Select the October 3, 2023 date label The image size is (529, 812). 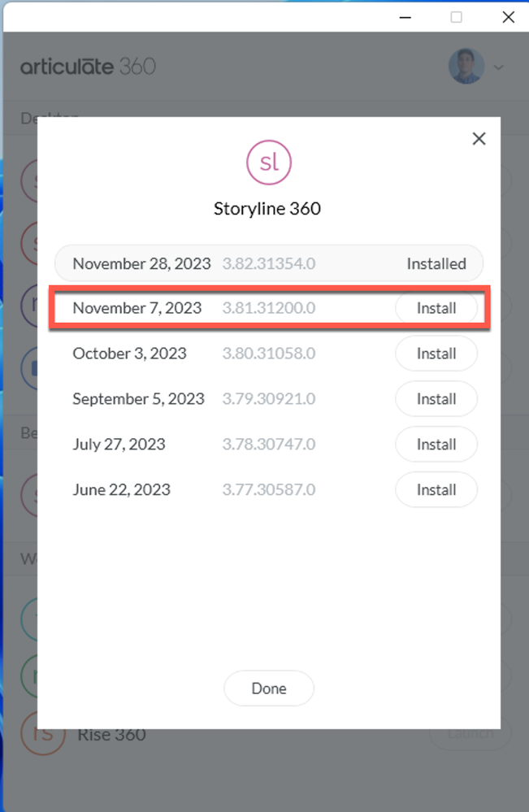[x=129, y=354]
